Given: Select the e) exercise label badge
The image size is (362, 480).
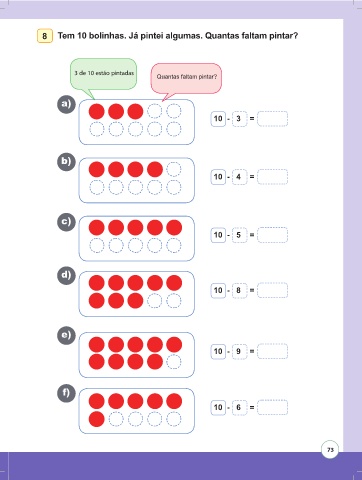Looking at the screenshot, I should (x=66, y=335).
